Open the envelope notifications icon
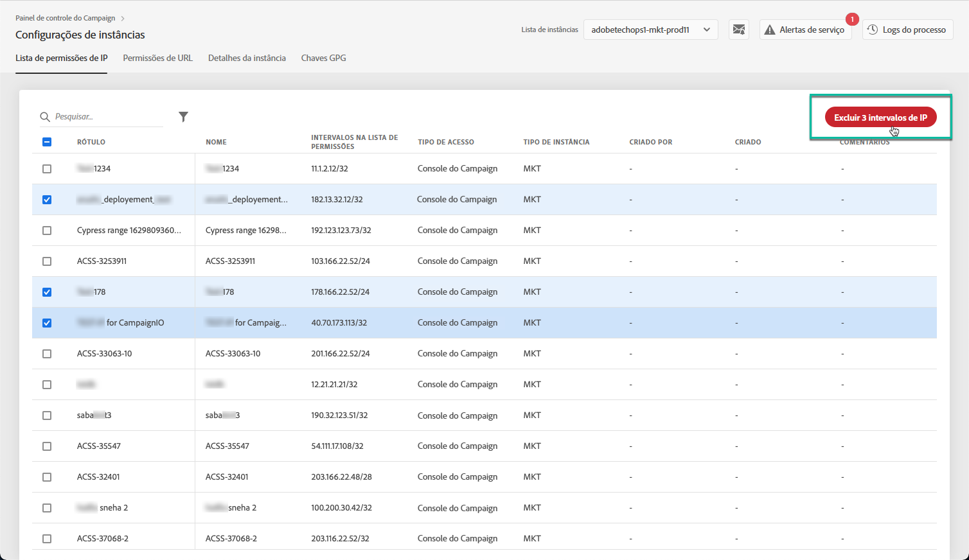This screenshot has height=560, width=969. tap(739, 30)
